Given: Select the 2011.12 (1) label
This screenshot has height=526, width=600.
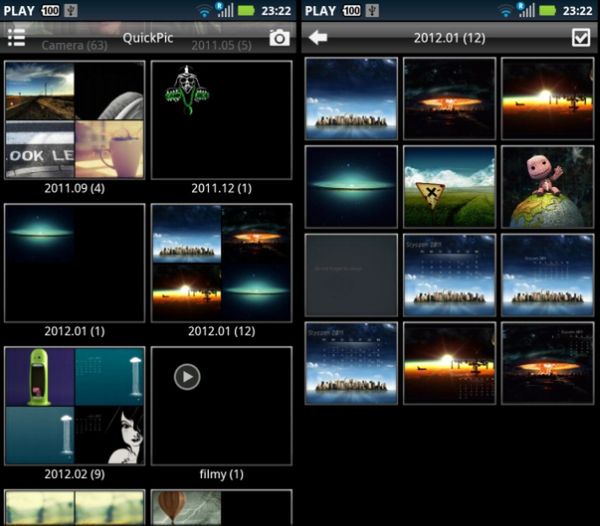Looking at the screenshot, I should click(x=222, y=188).
